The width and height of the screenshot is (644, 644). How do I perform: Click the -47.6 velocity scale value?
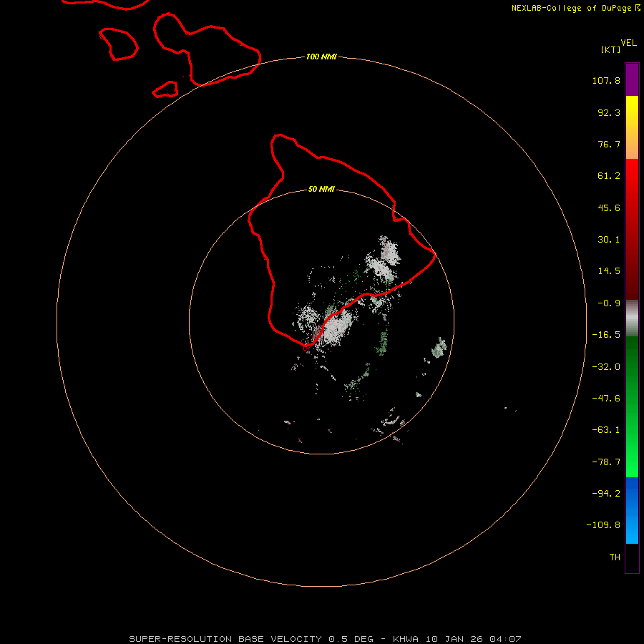pos(606,399)
